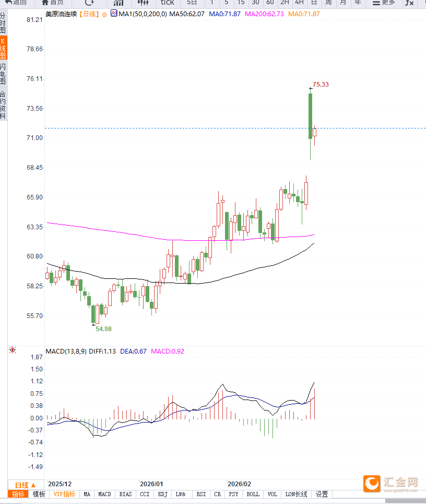Select the 30 minute timeframe
426x504 pixels.
(x=255, y=3)
